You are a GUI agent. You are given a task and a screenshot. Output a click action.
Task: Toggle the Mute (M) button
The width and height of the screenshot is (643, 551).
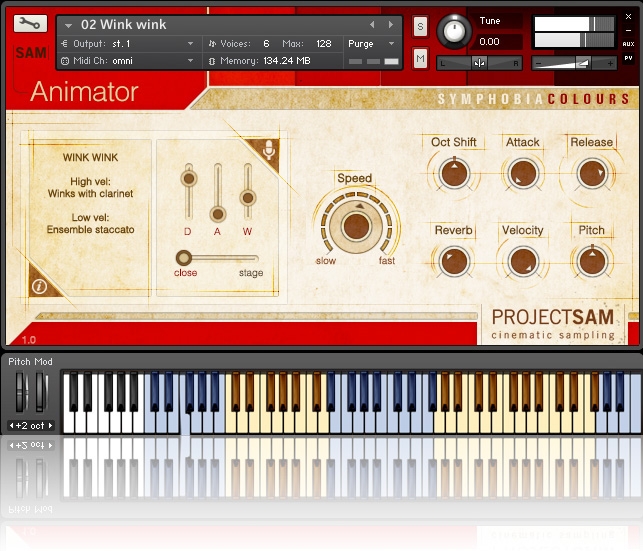pos(420,59)
